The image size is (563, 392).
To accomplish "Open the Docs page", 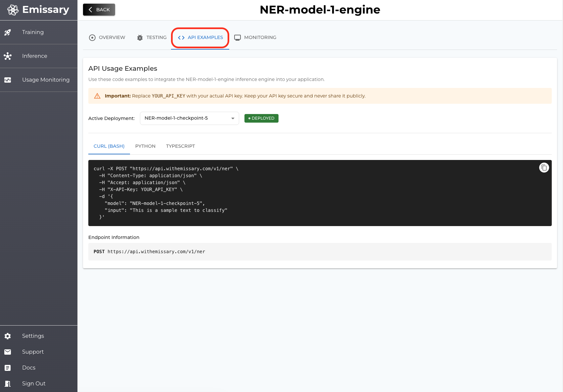I will (x=28, y=368).
